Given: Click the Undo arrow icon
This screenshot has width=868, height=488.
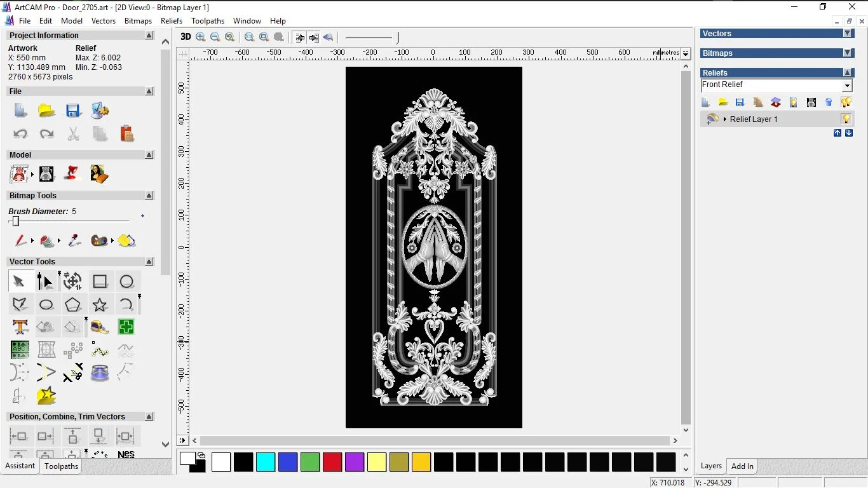Looking at the screenshot, I should pyautogui.click(x=20, y=134).
